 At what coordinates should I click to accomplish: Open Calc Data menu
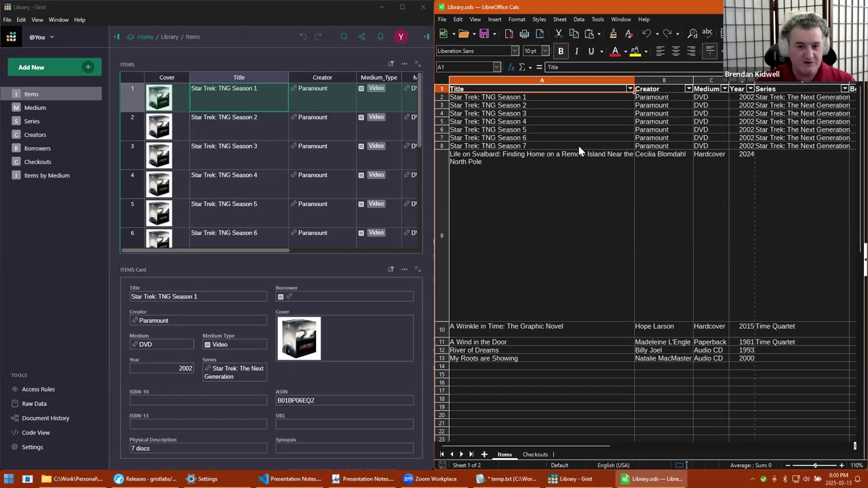[x=578, y=20]
